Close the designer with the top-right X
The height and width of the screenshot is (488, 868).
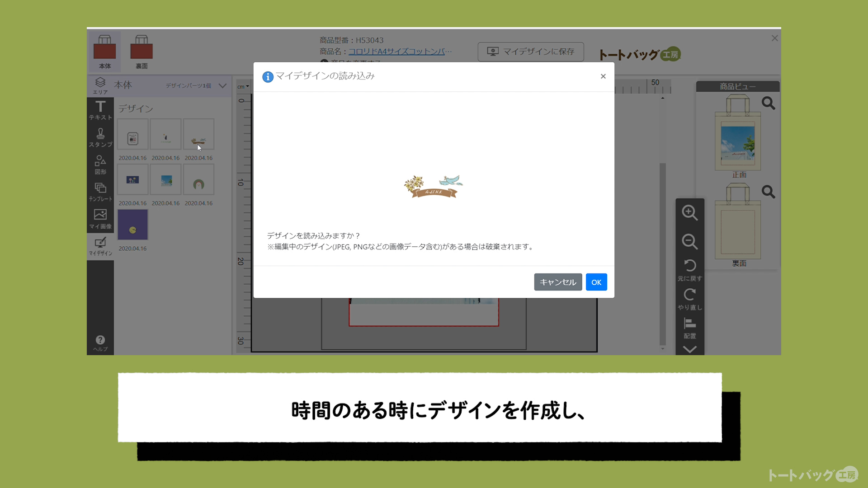coord(774,38)
